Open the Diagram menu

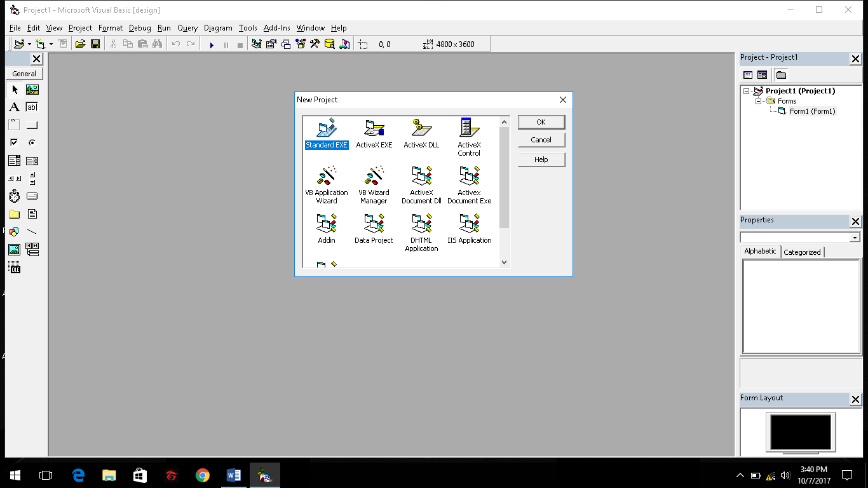(218, 28)
